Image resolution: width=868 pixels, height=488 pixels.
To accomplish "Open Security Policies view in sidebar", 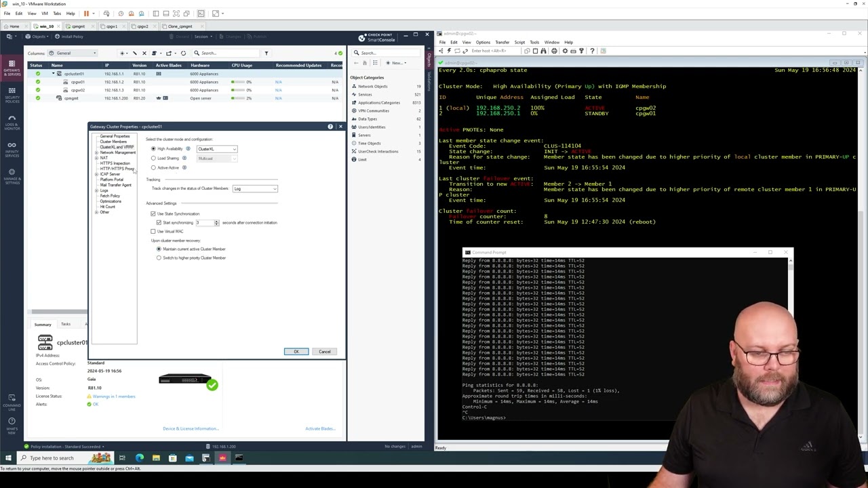I will pos(12,94).
